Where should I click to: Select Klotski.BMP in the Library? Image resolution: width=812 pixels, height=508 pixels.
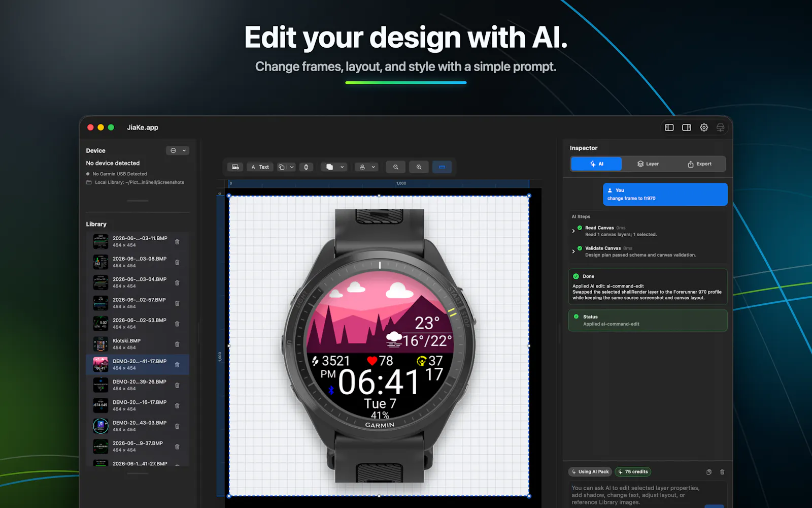pyautogui.click(x=138, y=344)
